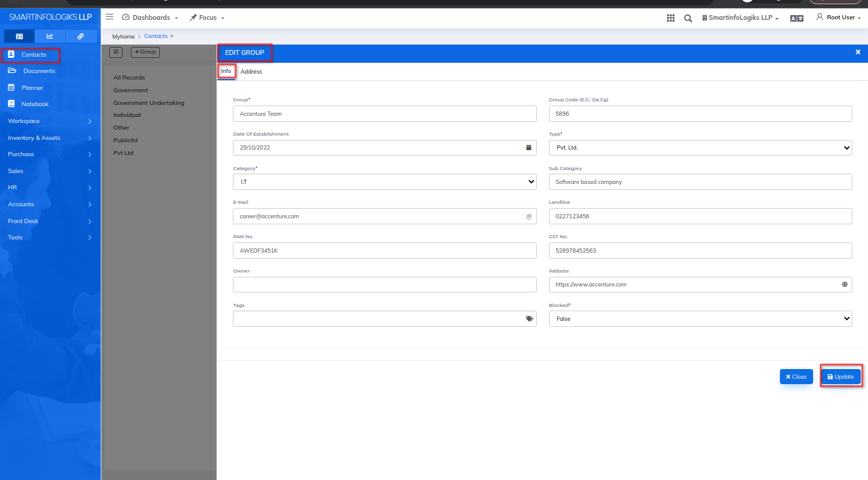
Task: Open the Category dropdown showing I.T
Action: (385, 182)
